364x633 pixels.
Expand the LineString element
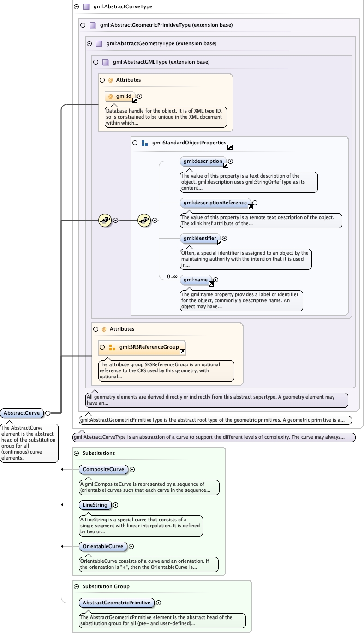115,505
